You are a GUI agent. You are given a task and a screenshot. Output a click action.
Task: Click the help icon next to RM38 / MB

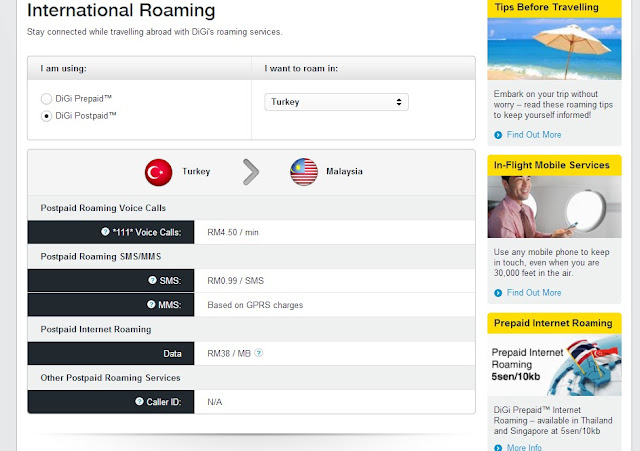pyautogui.click(x=259, y=353)
